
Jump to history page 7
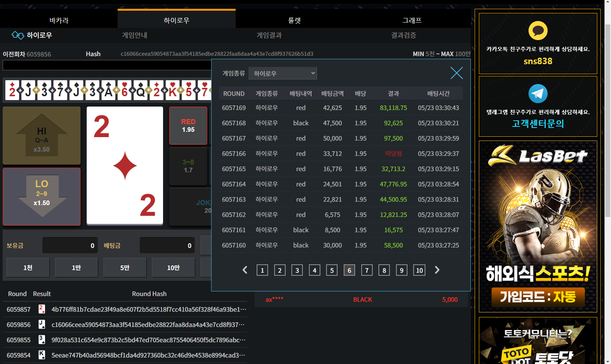(367, 270)
